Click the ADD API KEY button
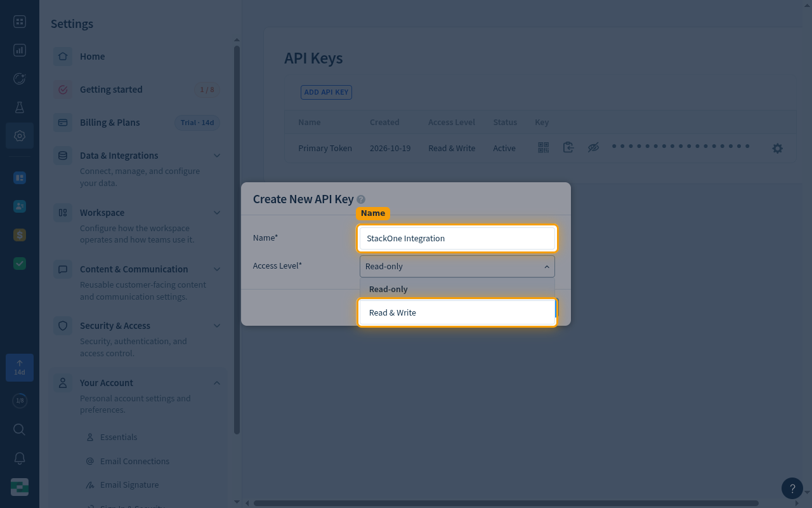The image size is (812, 508). click(326, 92)
